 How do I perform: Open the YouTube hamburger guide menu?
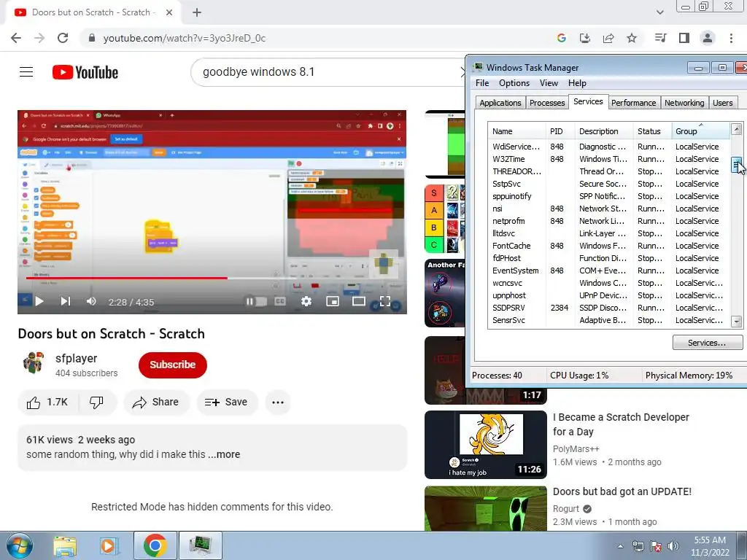tap(26, 72)
